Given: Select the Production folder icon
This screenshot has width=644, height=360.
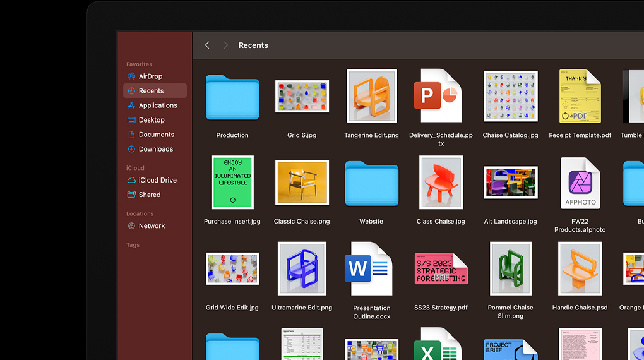Looking at the screenshot, I should click(x=232, y=97).
